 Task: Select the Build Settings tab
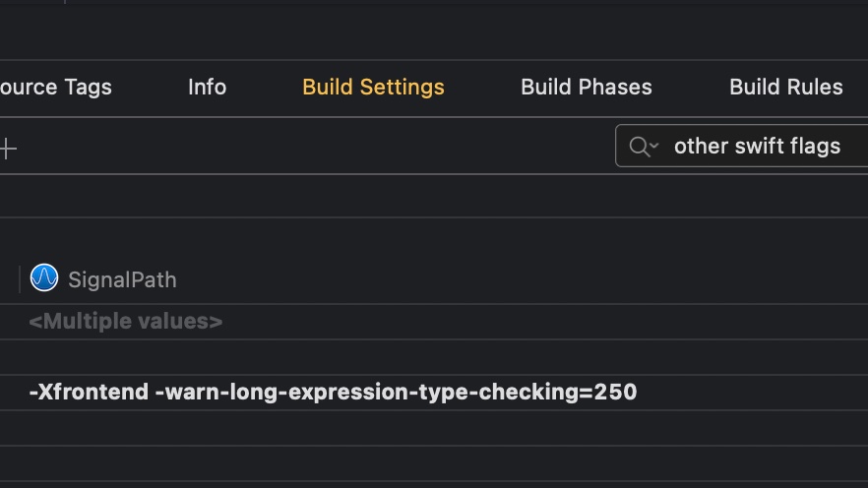[373, 87]
